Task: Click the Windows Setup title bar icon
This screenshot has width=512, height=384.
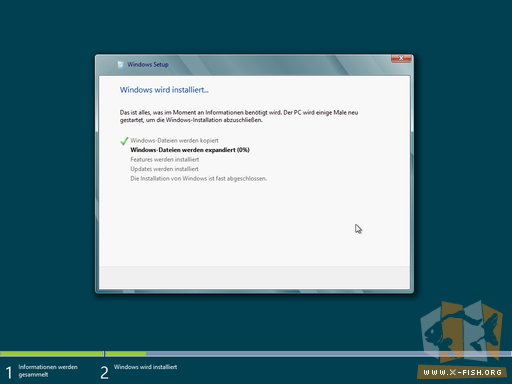Action: (x=120, y=65)
